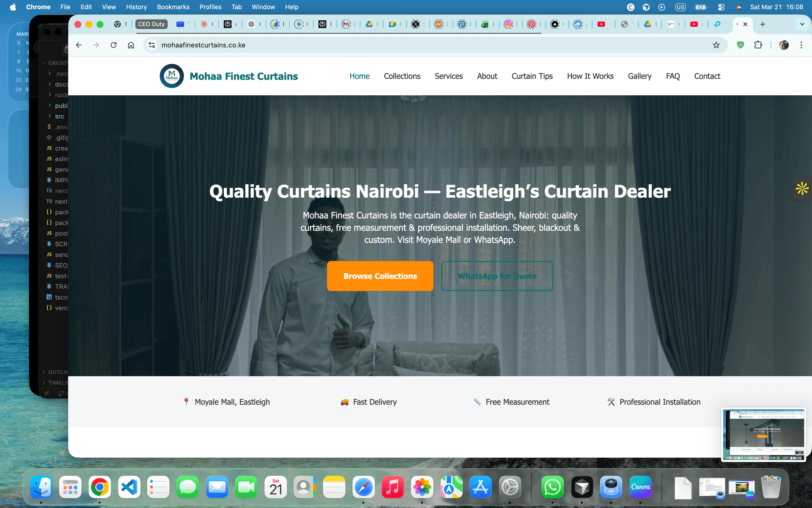Open App Store from the dock

pyautogui.click(x=480, y=487)
